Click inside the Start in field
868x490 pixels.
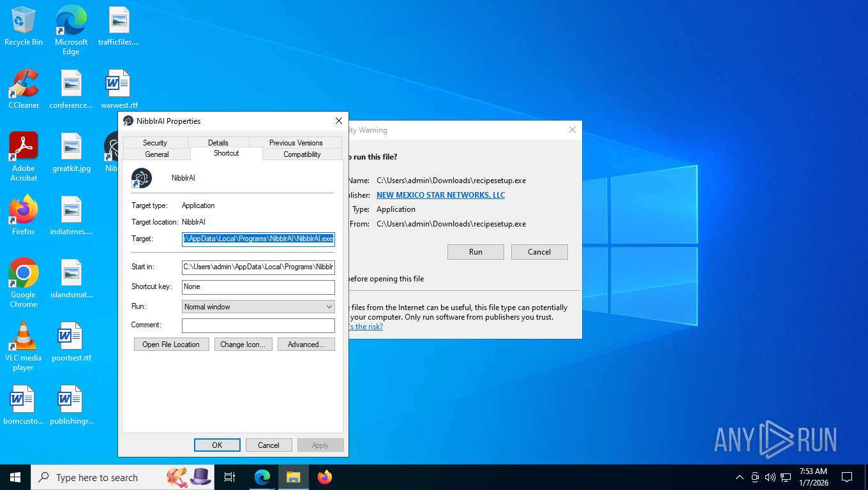[258, 267]
